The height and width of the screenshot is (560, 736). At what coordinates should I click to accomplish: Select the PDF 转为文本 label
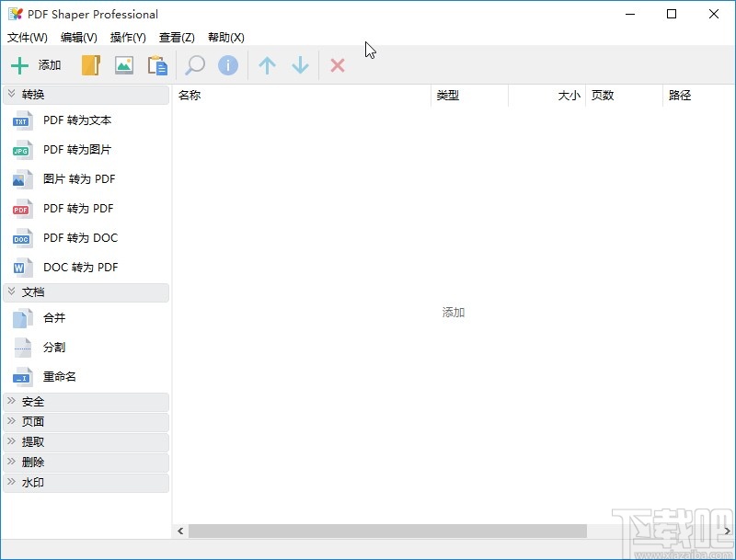coord(77,120)
